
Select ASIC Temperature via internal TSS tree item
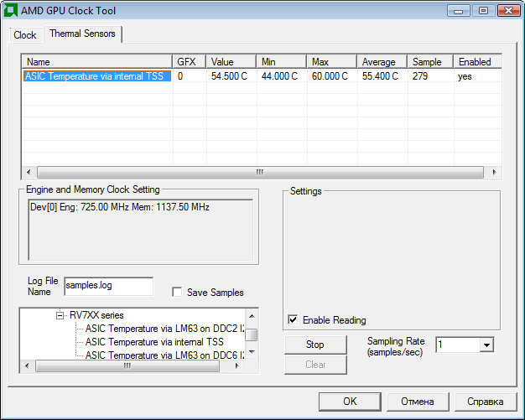pos(154,342)
